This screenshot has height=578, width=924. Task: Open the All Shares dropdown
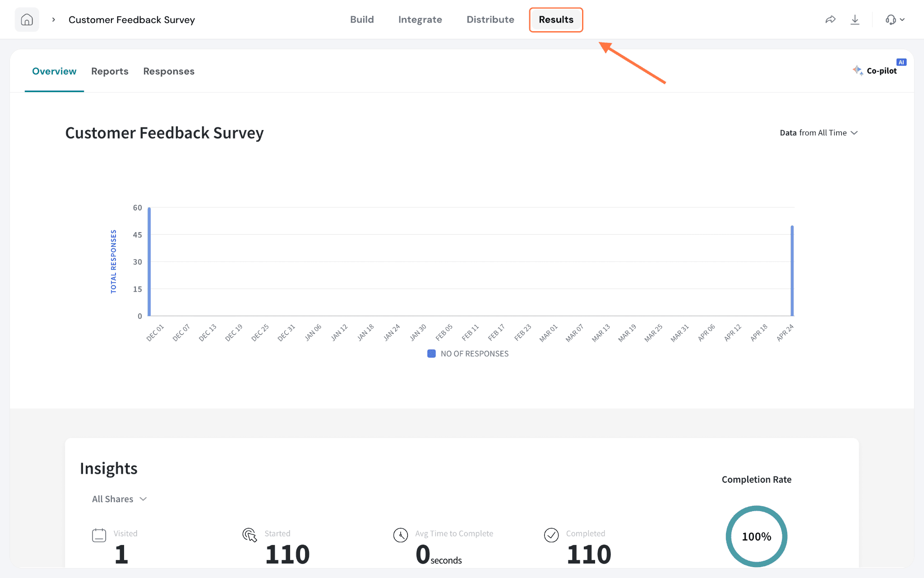(120, 499)
